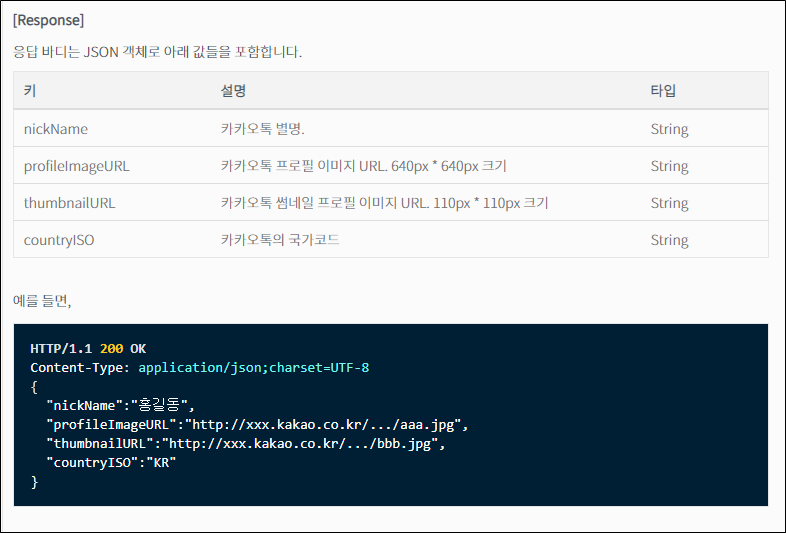Click the [Response] section heading
Image resolution: width=786 pixels, height=533 pixels.
tap(48, 20)
